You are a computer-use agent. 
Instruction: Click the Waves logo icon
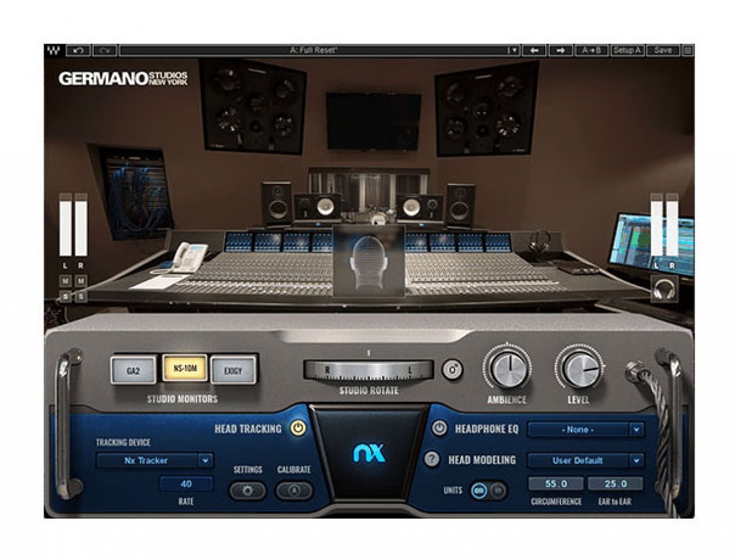(x=53, y=50)
